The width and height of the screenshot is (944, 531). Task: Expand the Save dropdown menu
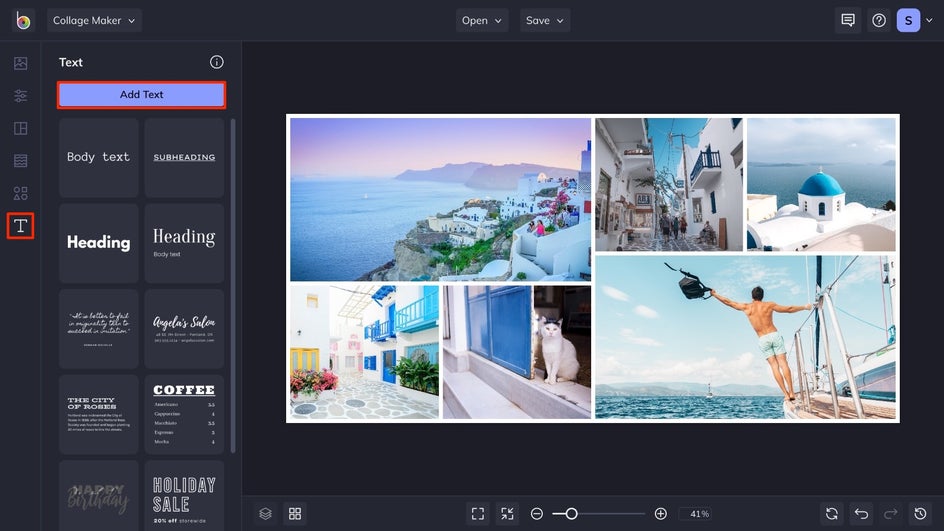546,20
